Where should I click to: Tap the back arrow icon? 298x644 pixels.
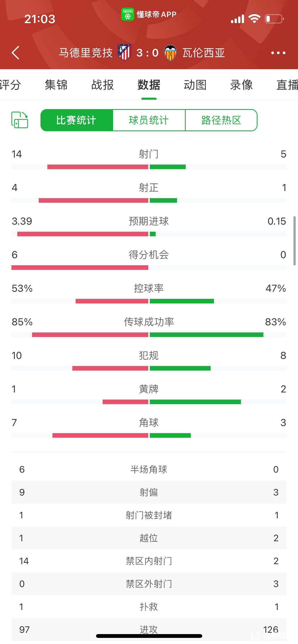tap(16, 53)
